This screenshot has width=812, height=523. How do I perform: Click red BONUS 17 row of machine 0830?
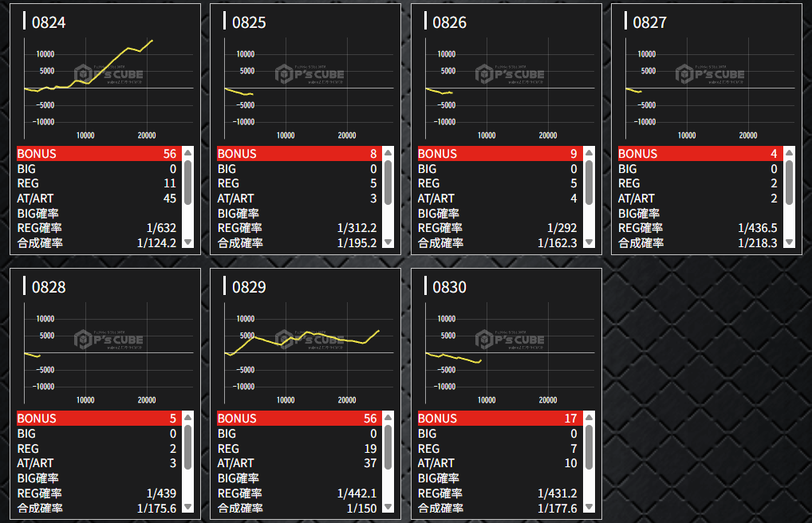(499, 419)
